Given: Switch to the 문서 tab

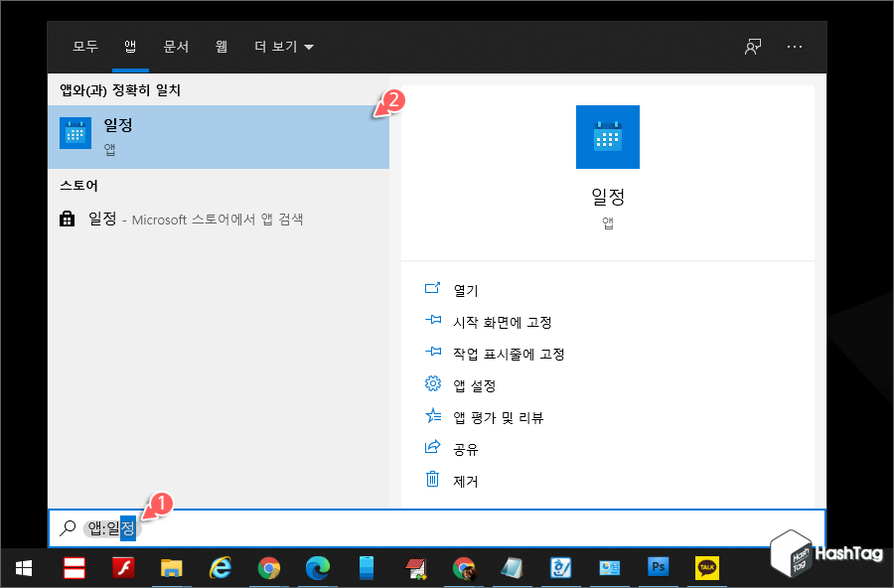Looking at the screenshot, I should 176,46.
